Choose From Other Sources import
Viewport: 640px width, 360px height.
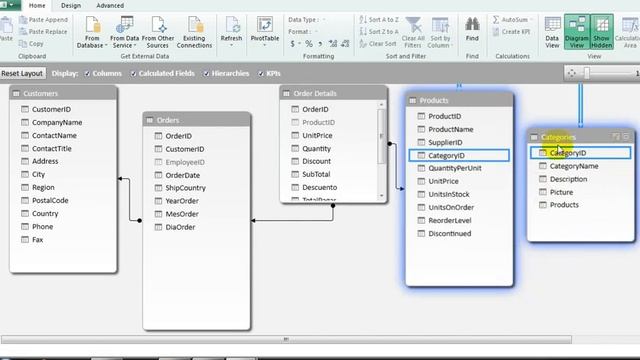point(158,32)
